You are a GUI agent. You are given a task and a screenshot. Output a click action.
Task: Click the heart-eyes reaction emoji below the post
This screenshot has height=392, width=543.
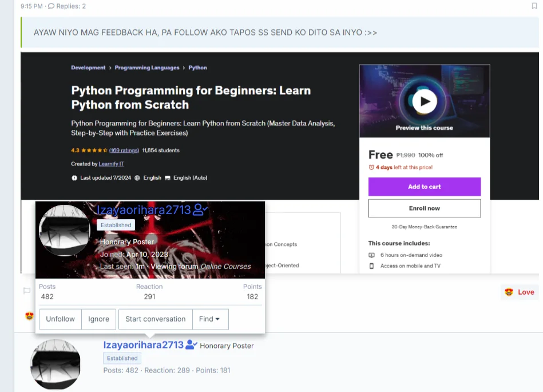tap(29, 316)
